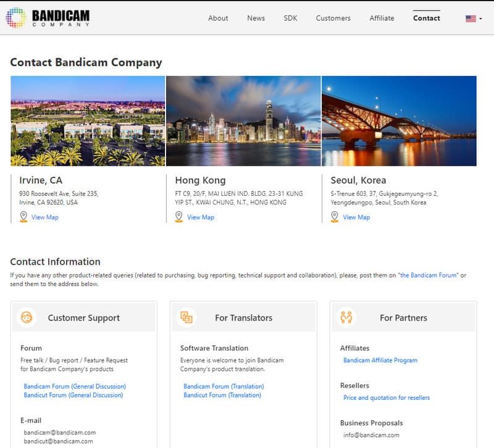The height and width of the screenshot is (448, 494).
Task: Open View Map for Irvine, CA
Action: click(x=45, y=218)
